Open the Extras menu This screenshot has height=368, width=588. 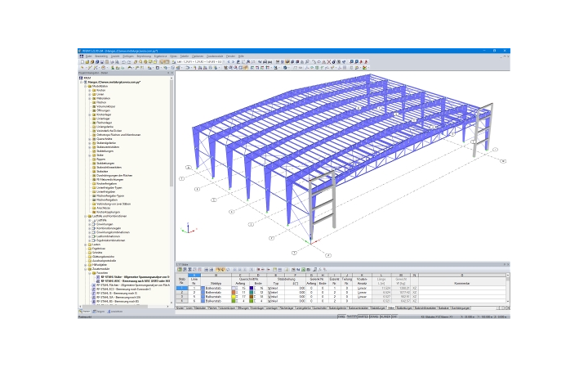click(x=174, y=56)
